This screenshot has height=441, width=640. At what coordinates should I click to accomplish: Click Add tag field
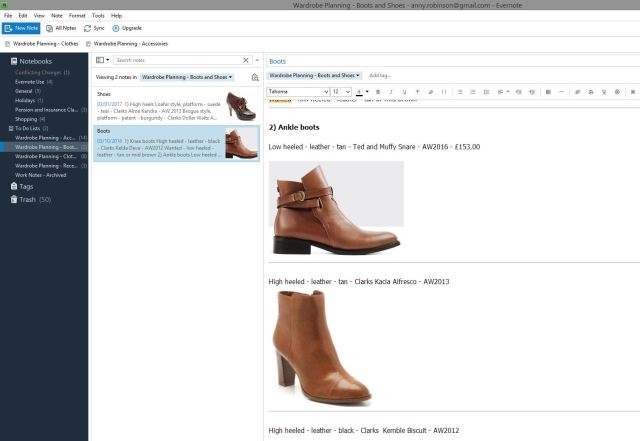(x=380, y=76)
